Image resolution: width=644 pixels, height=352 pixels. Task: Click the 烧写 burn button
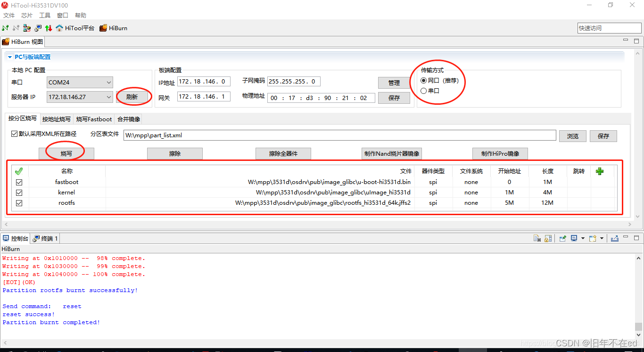[66, 153]
